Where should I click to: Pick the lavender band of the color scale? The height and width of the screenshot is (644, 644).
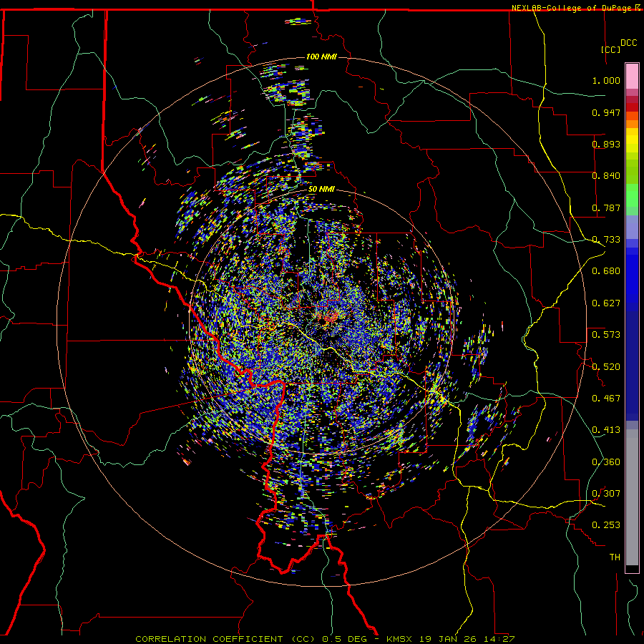pos(632,227)
